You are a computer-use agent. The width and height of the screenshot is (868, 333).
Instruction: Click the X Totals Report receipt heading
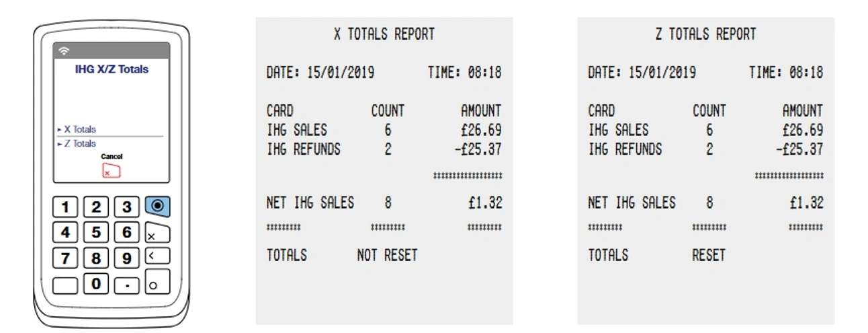click(x=384, y=34)
